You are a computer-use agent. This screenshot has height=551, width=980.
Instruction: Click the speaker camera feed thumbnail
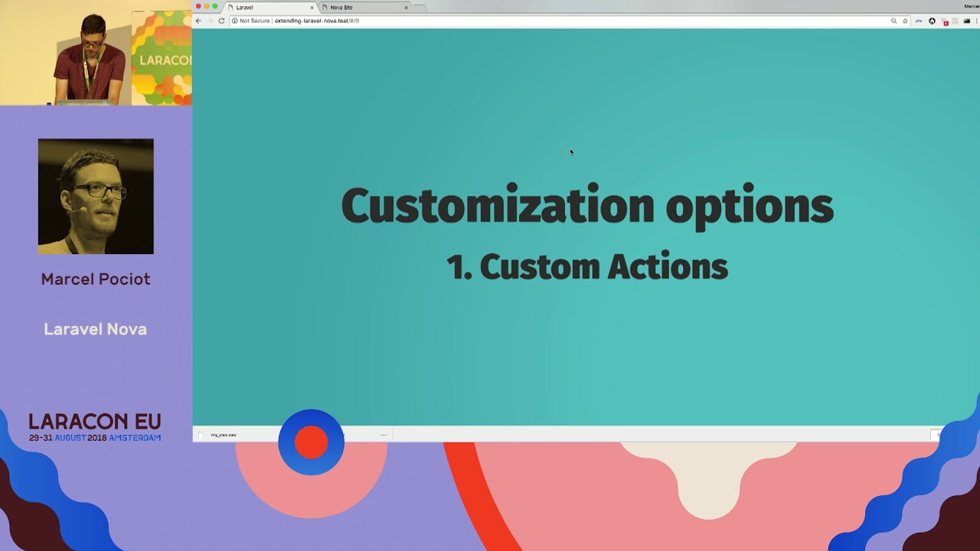(x=96, y=53)
